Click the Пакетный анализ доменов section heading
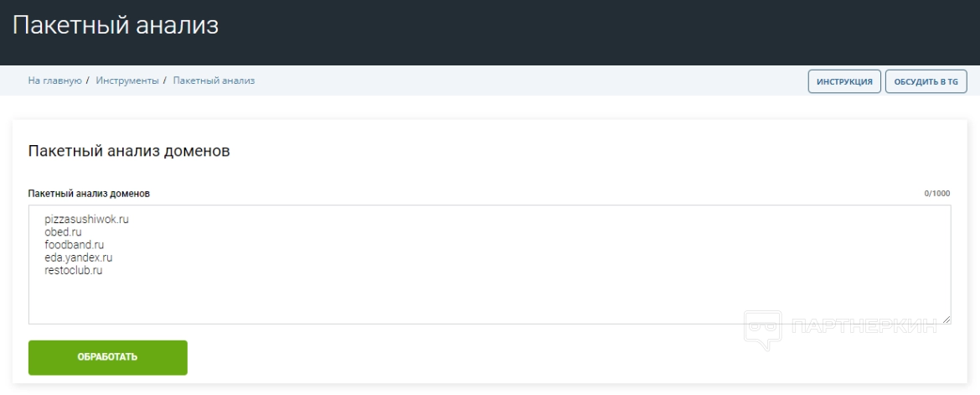980x395 pixels. coord(129,151)
